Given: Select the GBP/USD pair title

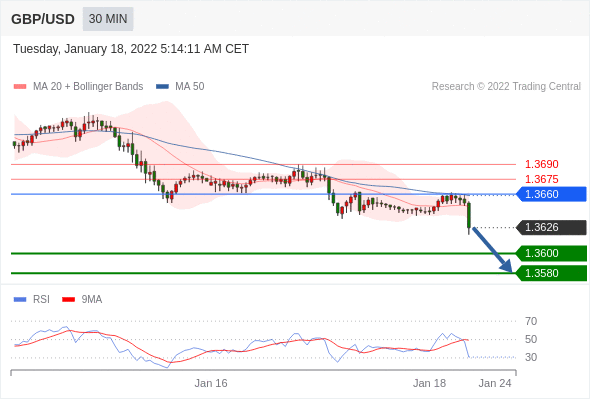Looking at the screenshot, I should [x=43, y=19].
